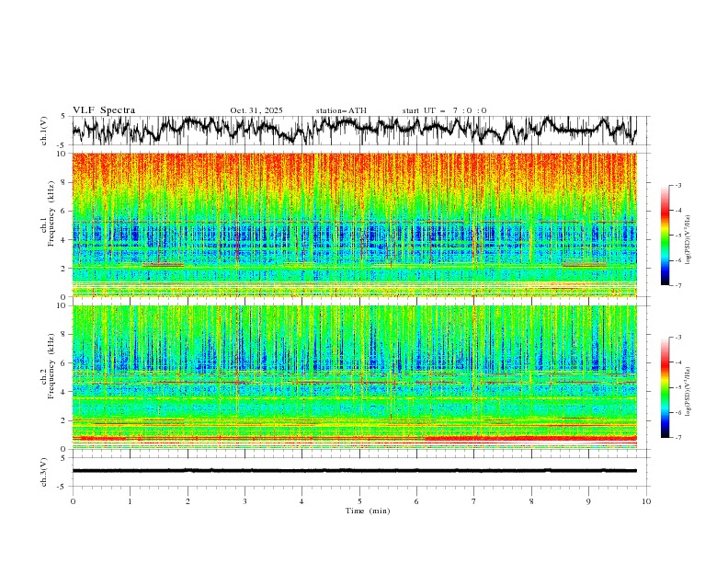Click time axis tick label "2"
This screenshot has width=728, height=563.
[x=188, y=501]
